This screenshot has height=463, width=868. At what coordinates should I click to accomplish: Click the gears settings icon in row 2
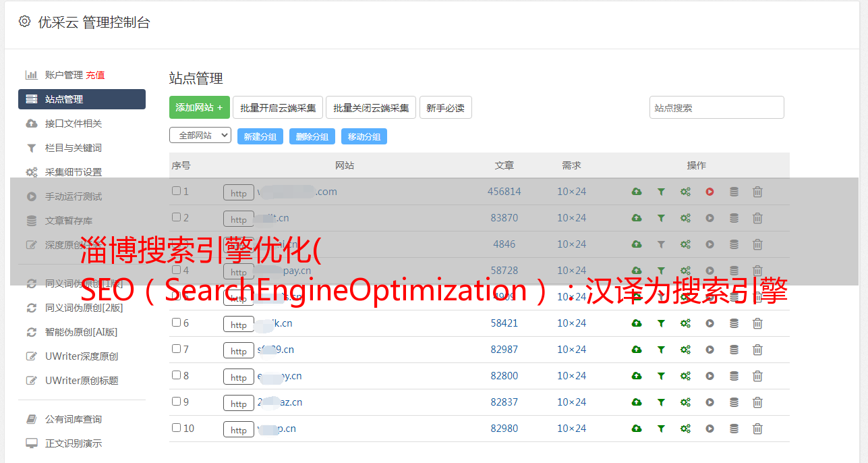(x=685, y=218)
